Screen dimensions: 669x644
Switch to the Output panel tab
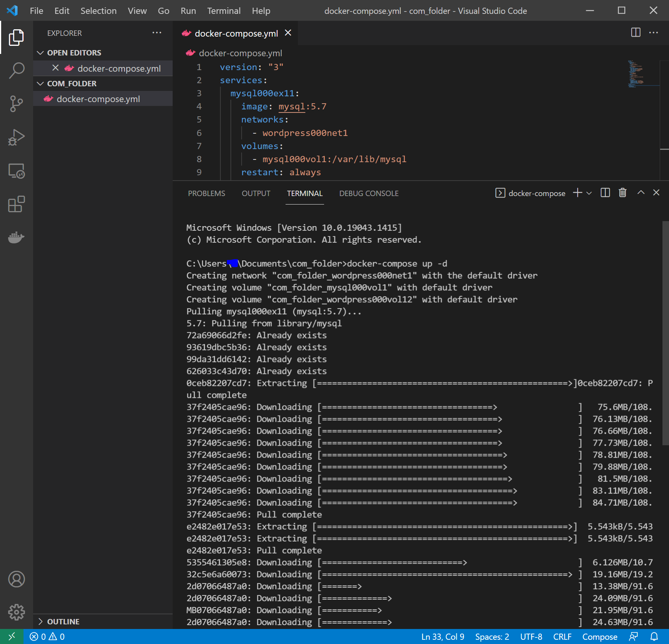pos(256,193)
